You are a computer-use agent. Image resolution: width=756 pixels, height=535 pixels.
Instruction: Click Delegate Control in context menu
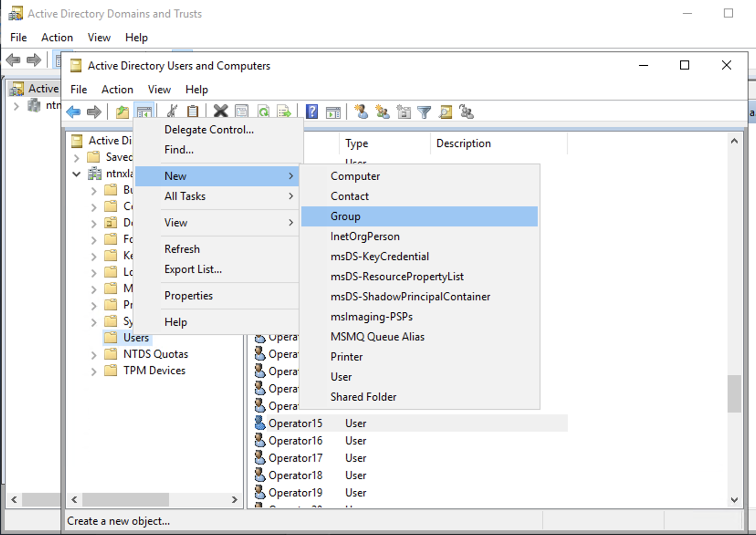[x=209, y=130]
